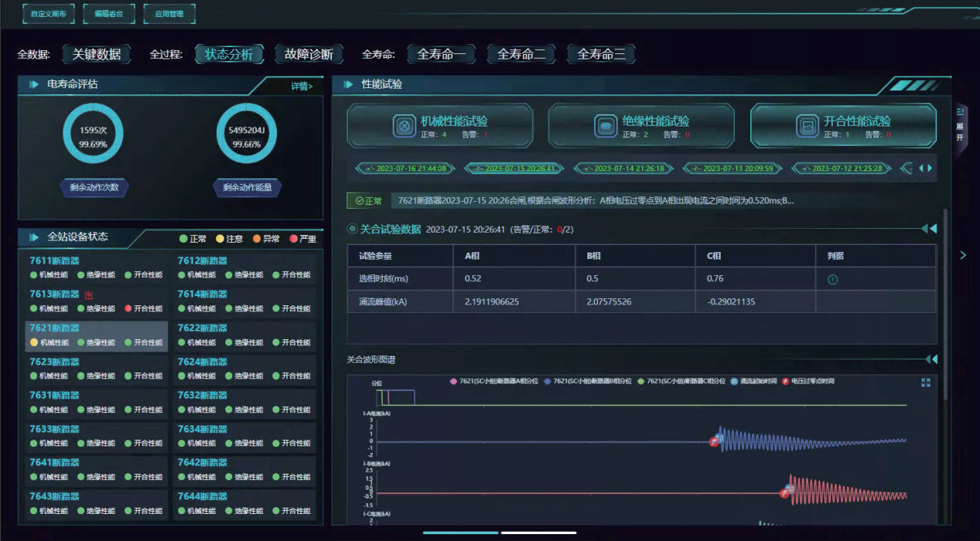980x541 pixels.
Task: Open the 关键数据 tab
Action: 97,54
